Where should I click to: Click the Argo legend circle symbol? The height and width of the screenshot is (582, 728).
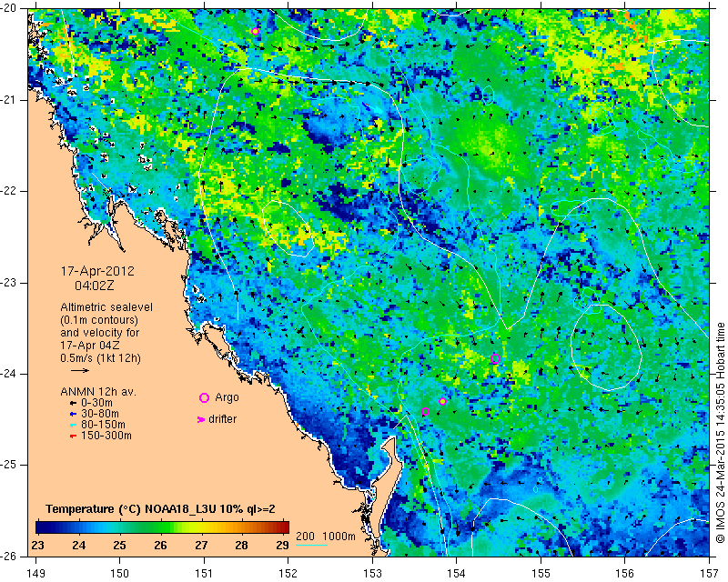pos(204,397)
